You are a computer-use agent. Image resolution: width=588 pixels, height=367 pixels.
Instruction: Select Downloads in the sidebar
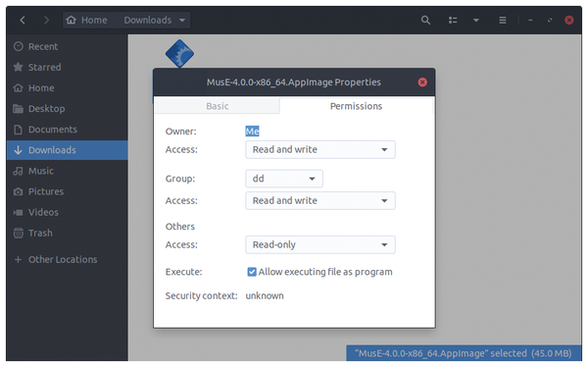click(67, 150)
